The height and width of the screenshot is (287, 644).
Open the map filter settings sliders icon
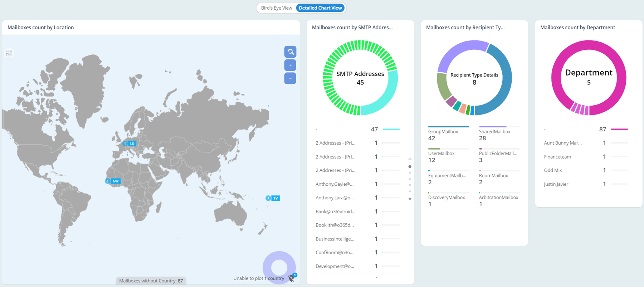[x=9, y=53]
